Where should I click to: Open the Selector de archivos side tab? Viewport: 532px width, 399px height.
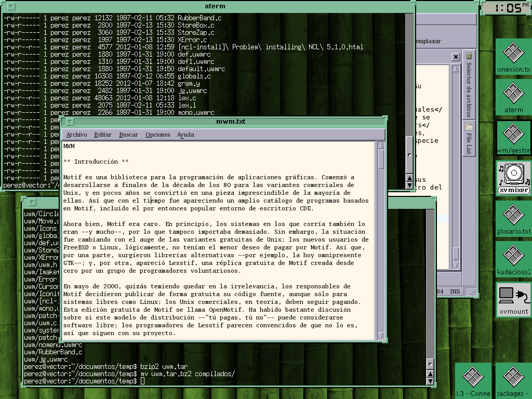click(x=469, y=86)
